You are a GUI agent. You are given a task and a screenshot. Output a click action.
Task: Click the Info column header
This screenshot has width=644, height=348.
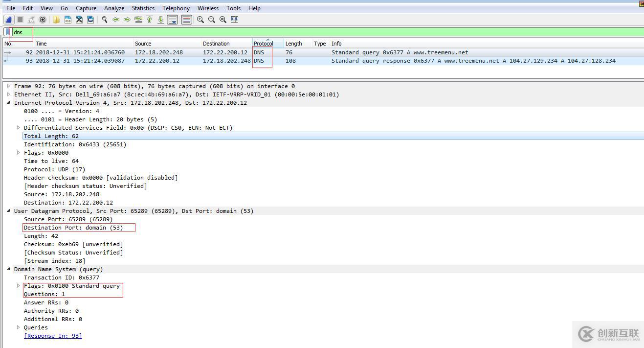487,44
